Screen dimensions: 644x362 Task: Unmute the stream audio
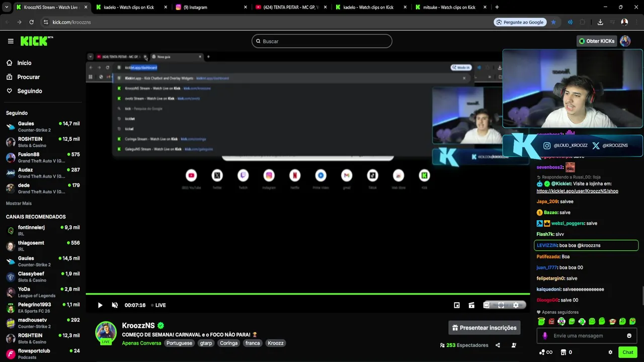(115, 305)
